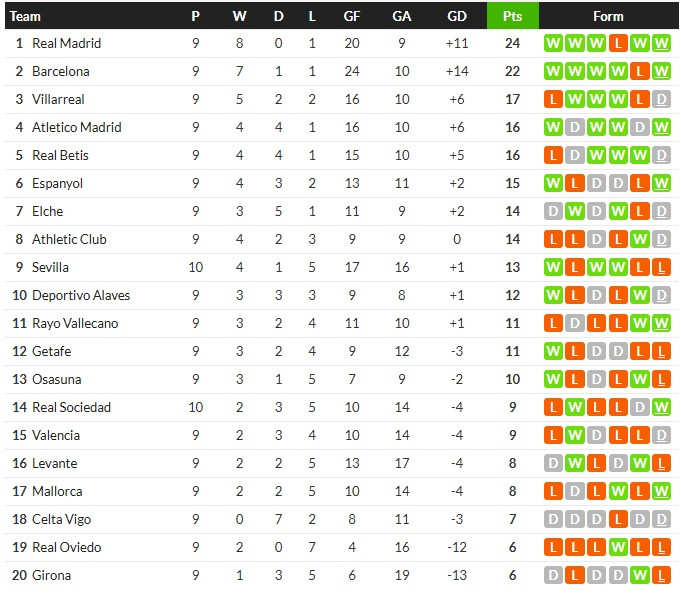Click Girona's green win form badge
681x596 pixels.
[x=640, y=576]
